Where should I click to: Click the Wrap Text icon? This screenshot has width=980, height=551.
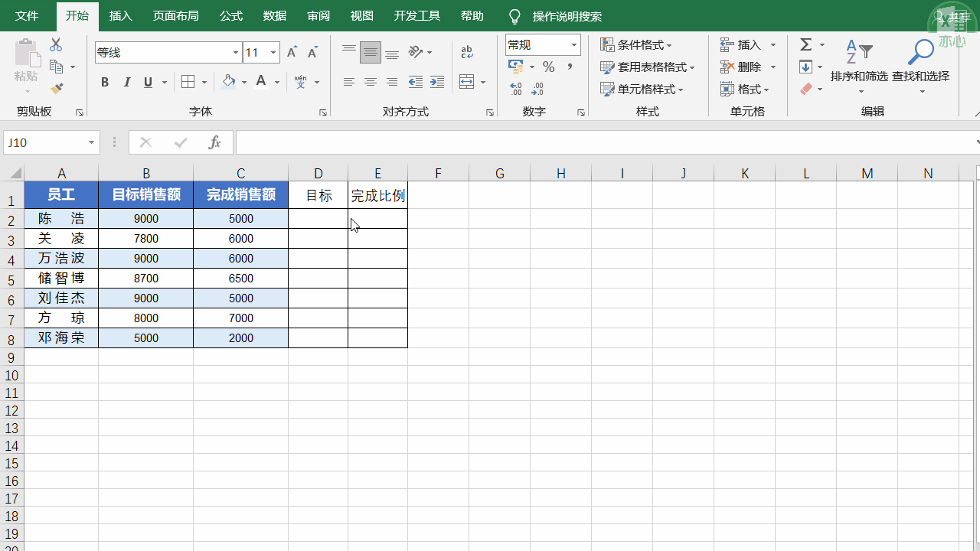click(x=467, y=53)
